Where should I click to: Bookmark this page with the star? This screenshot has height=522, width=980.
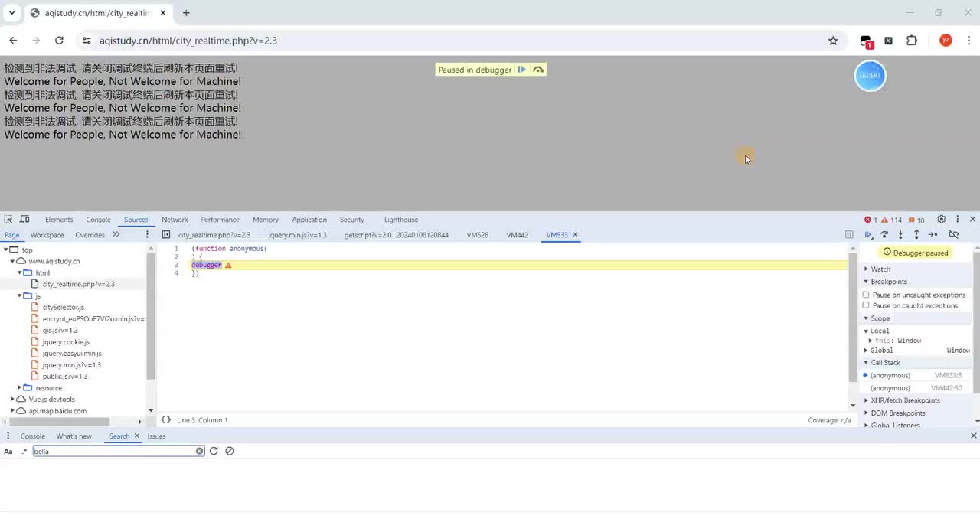[x=833, y=41]
